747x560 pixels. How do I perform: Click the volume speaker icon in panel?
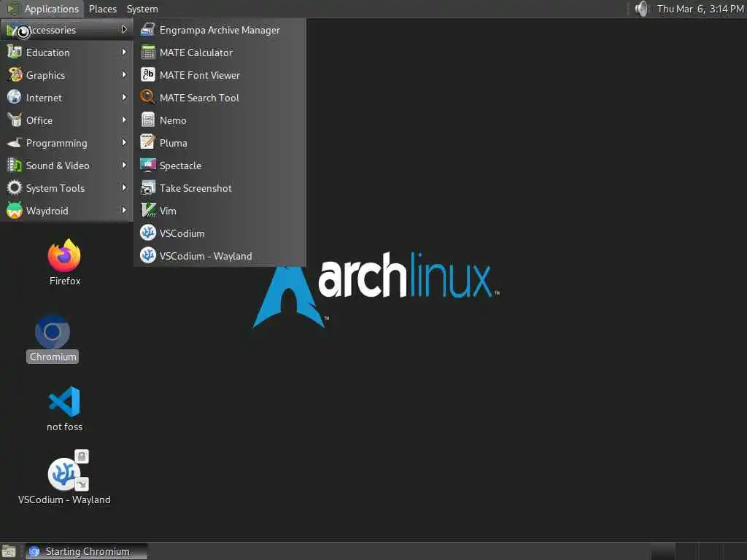[641, 9]
